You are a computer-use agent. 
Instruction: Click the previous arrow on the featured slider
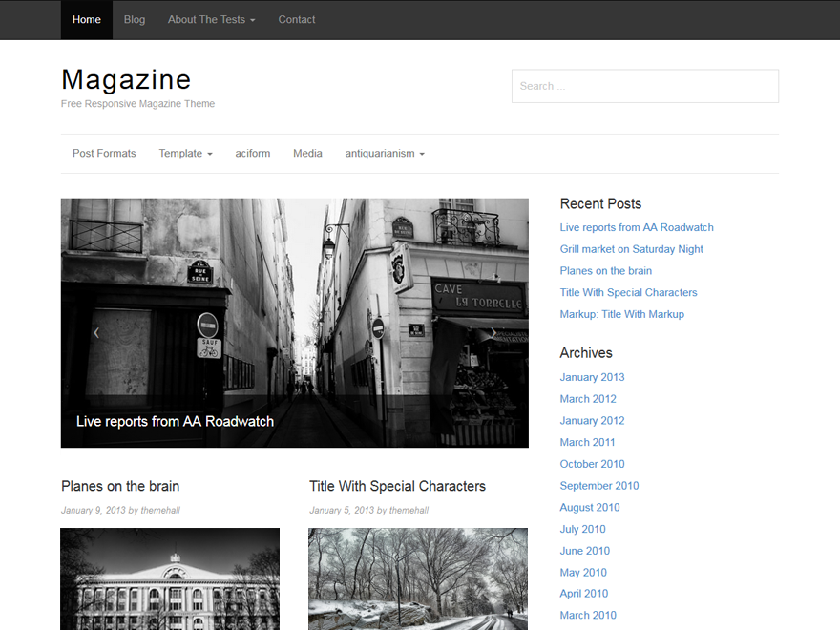(x=96, y=332)
